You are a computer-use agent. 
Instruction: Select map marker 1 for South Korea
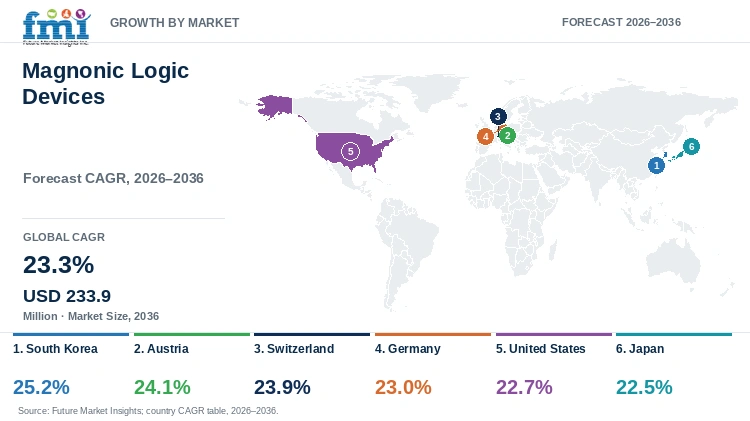coord(656,166)
